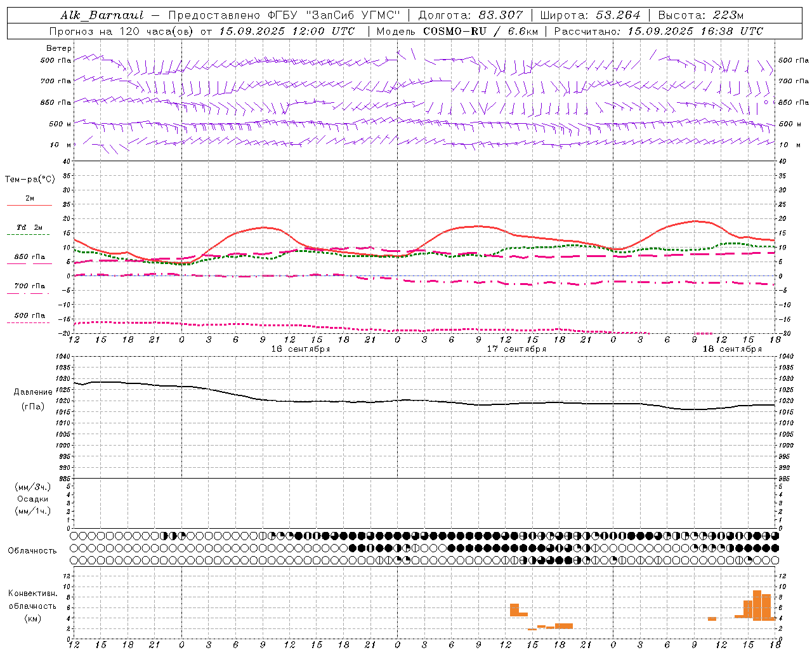Click the '500 м' wind level label on the left

60,124
